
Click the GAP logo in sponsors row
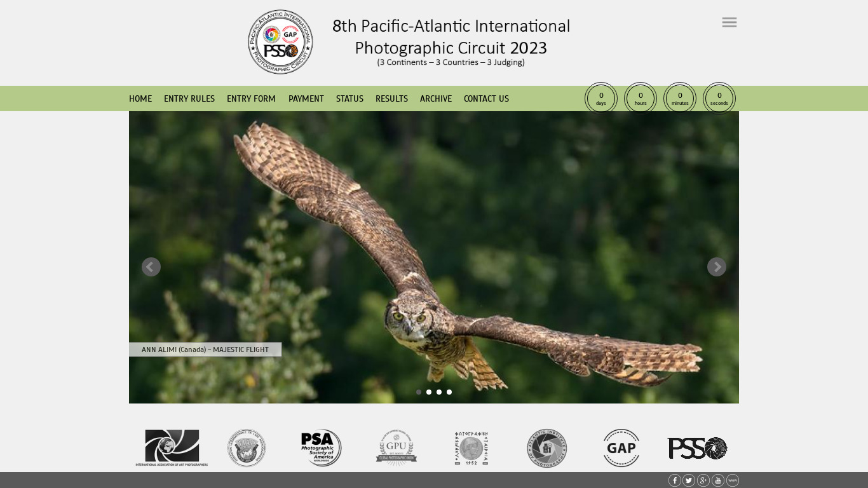(x=621, y=448)
